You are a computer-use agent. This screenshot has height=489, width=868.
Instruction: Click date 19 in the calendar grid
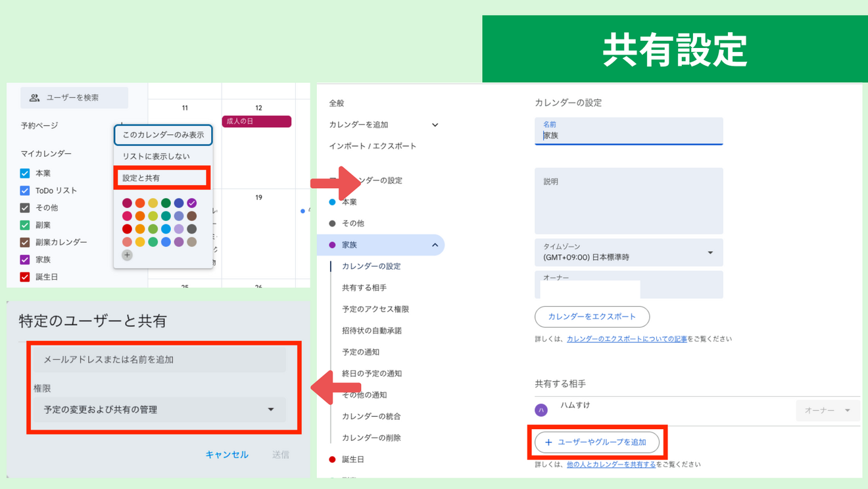click(258, 197)
